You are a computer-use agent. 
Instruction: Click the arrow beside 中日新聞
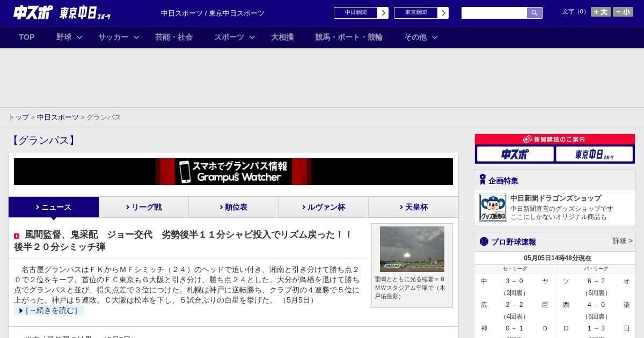[x=383, y=13]
